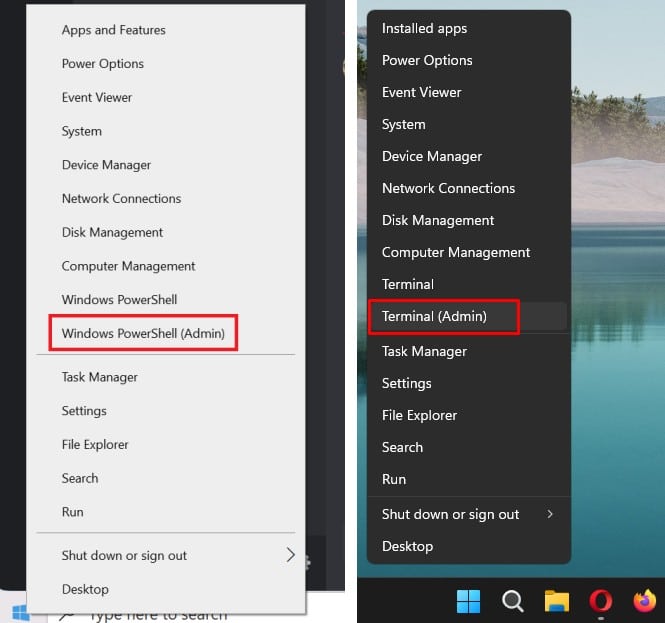Open File Explorer folder icon on taskbar

[x=556, y=601]
